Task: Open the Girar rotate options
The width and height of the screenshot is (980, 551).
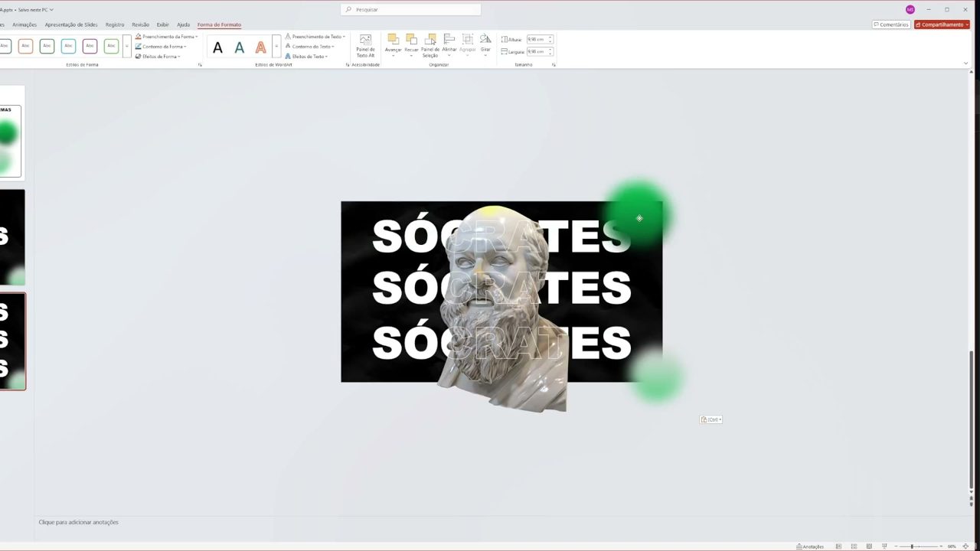Action: (485, 44)
